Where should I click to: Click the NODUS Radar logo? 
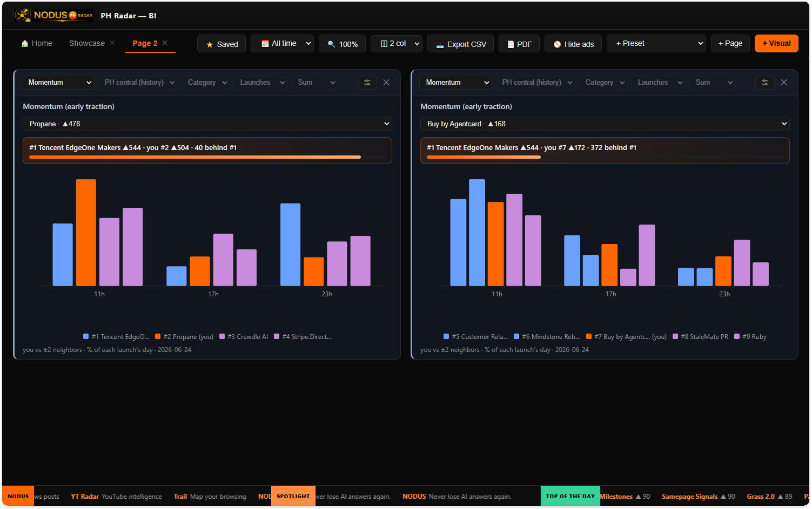(x=53, y=15)
